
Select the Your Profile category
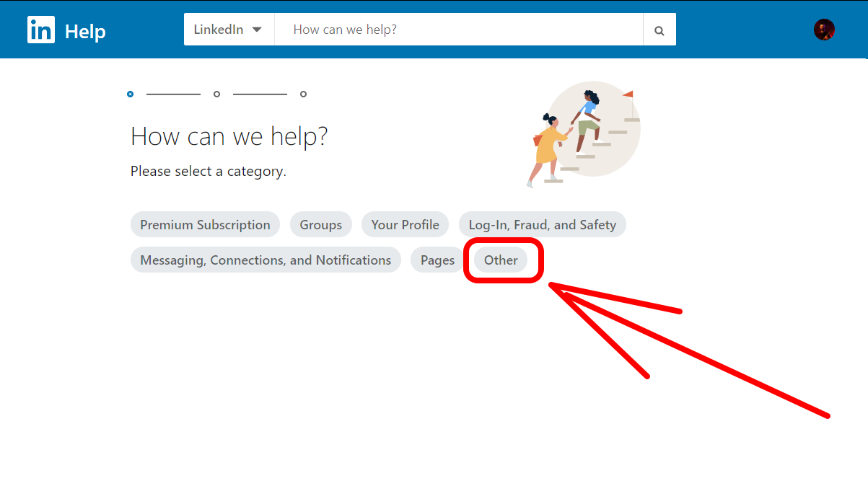point(405,224)
